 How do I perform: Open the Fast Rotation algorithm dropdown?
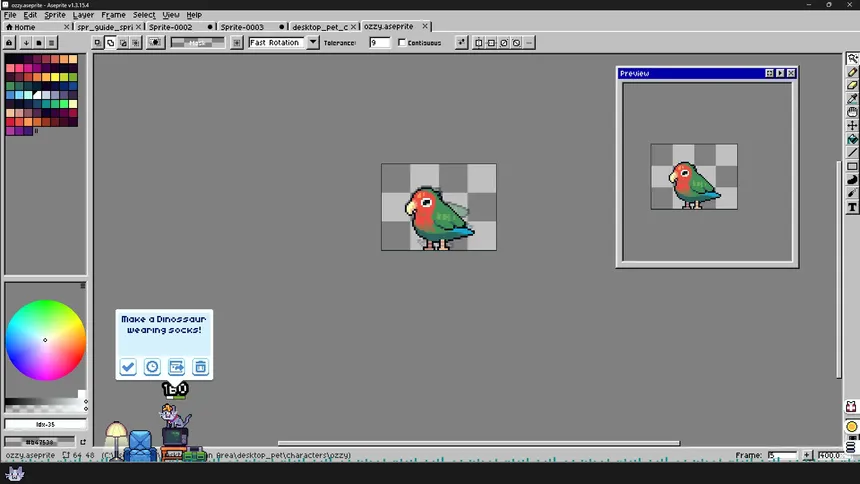tap(313, 43)
